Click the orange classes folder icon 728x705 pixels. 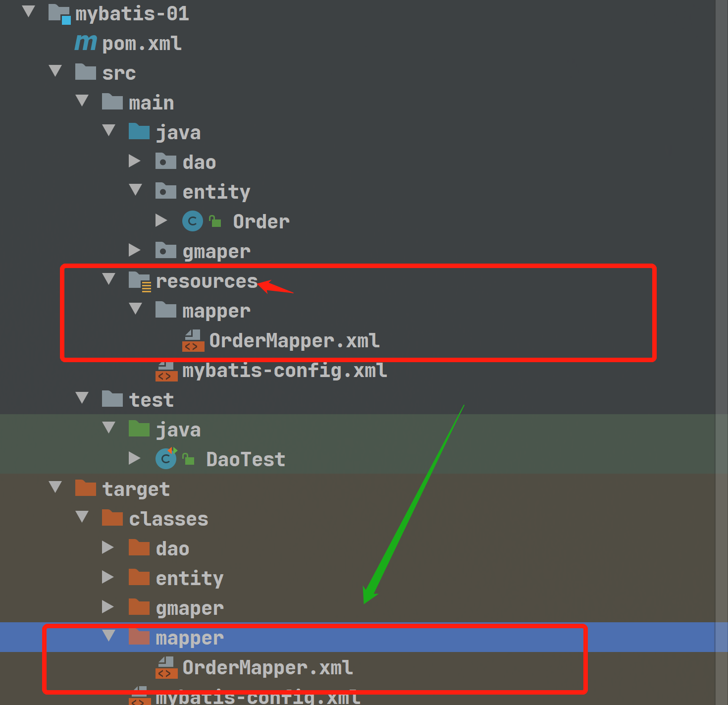[x=112, y=518]
